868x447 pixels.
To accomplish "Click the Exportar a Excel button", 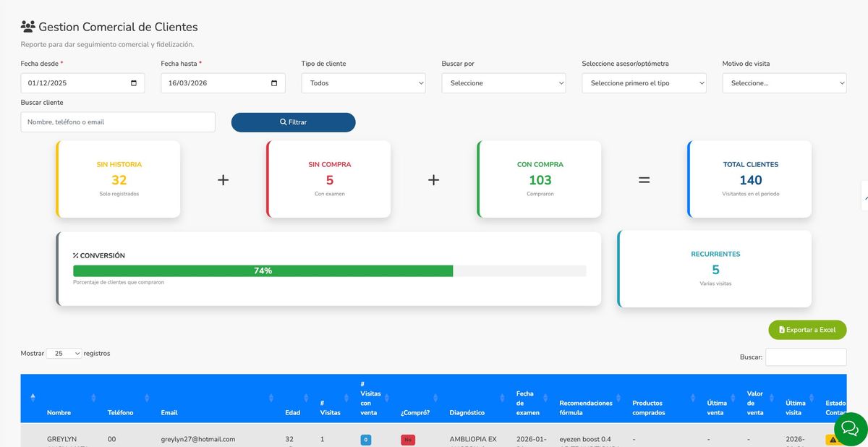I will tap(807, 329).
